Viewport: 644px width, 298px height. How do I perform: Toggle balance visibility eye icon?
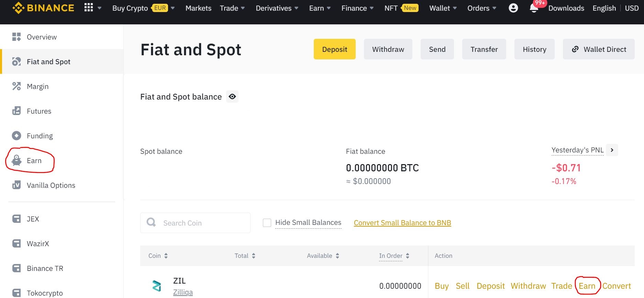[232, 96]
